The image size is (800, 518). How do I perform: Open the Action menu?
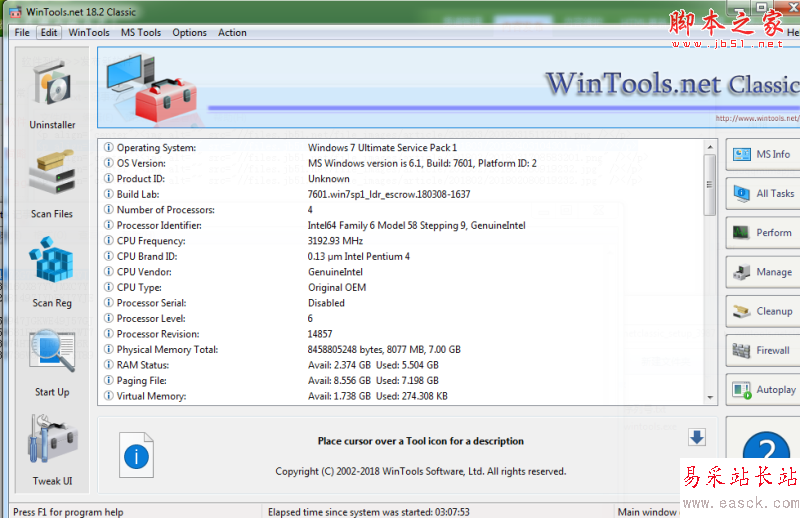click(x=232, y=33)
